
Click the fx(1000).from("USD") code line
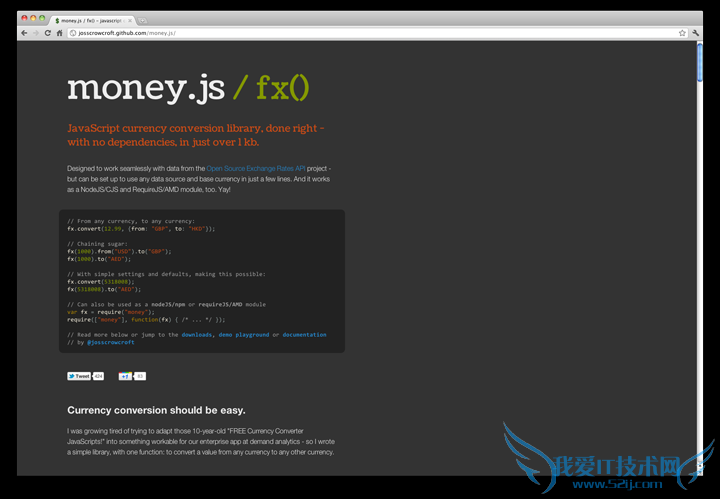click(x=119, y=252)
